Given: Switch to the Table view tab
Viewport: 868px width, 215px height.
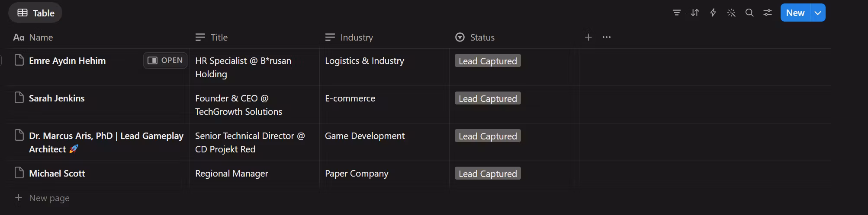Looking at the screenshot, I should pyautogui.click(x=35, y=13).
